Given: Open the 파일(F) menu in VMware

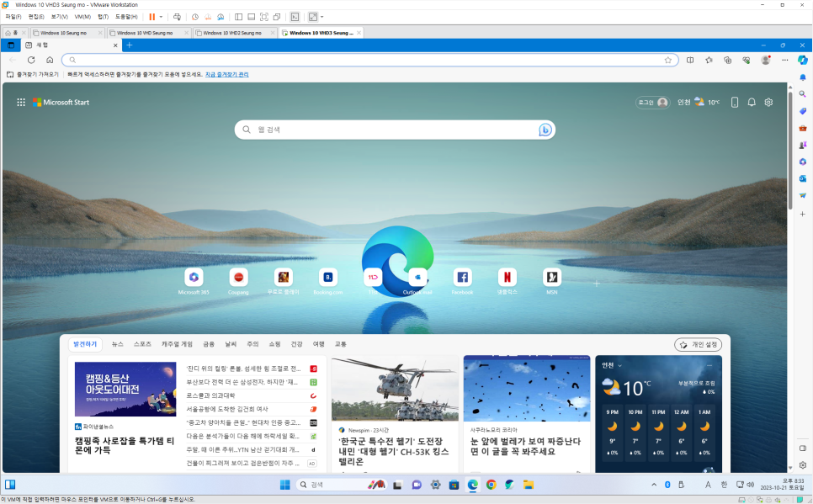Looking at the screenshot, I should click(13, 17).
